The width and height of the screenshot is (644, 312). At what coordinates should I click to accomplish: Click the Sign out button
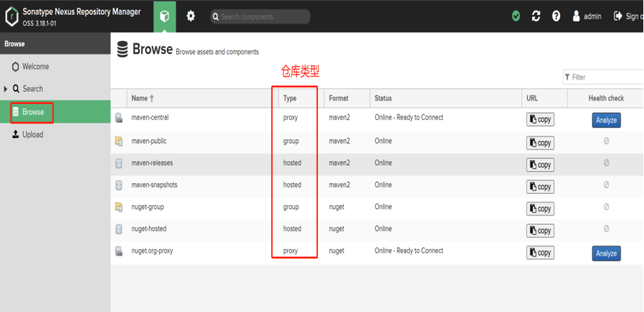[628, 16]
